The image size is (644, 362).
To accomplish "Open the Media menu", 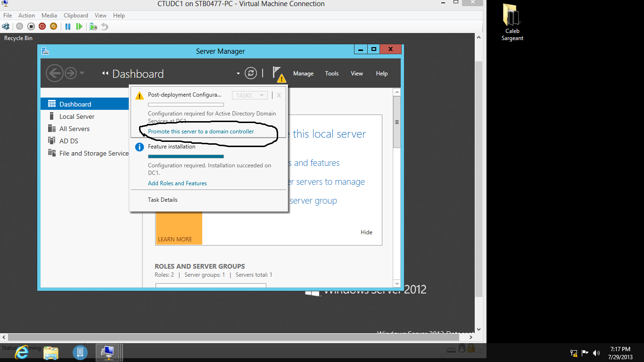I will 49,16.
